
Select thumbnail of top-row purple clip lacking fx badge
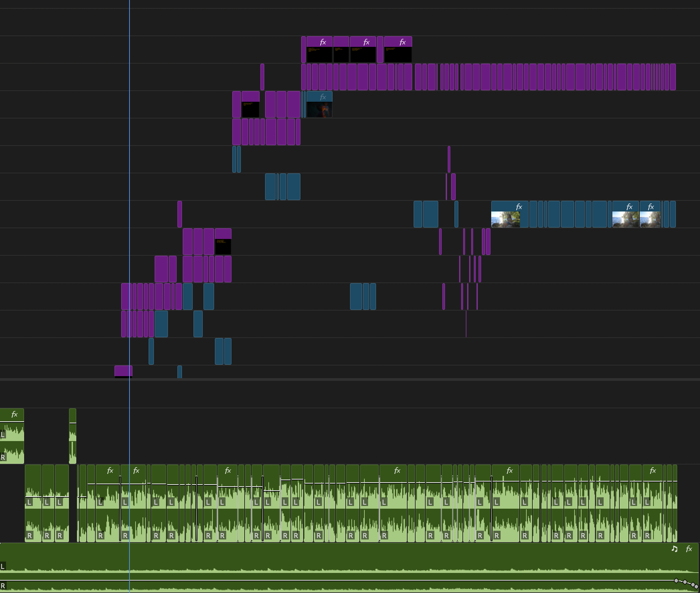pos(341,55)
